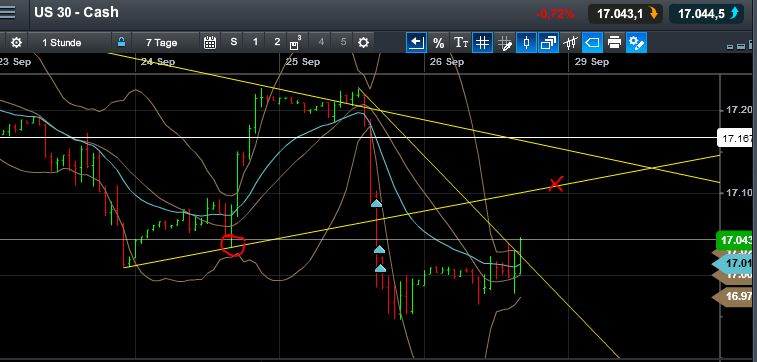Toggle the scroll-to-latest arrow button
Image resolution: width=757 pixels, height=362 pixels.
[416, 43]
